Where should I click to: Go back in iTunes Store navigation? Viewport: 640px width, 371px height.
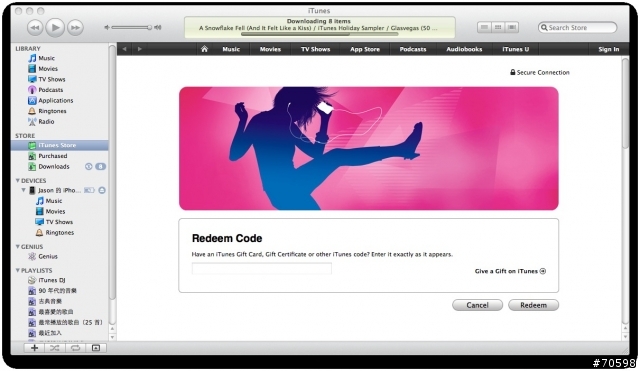click(x=124, y=49)
